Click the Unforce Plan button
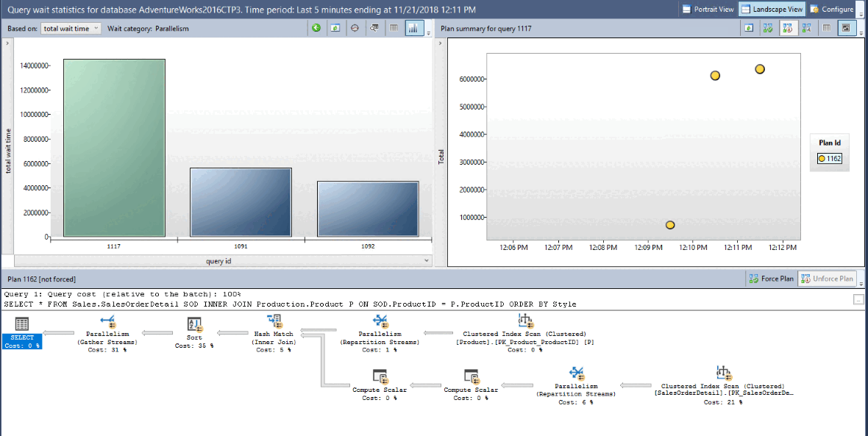 click(x=828, y=279)
